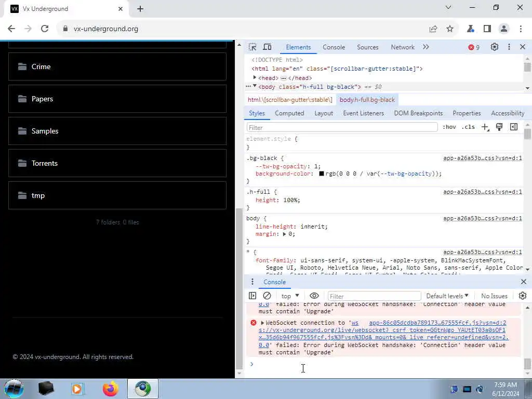Create a live expression eye icon

tap(314, 296)
